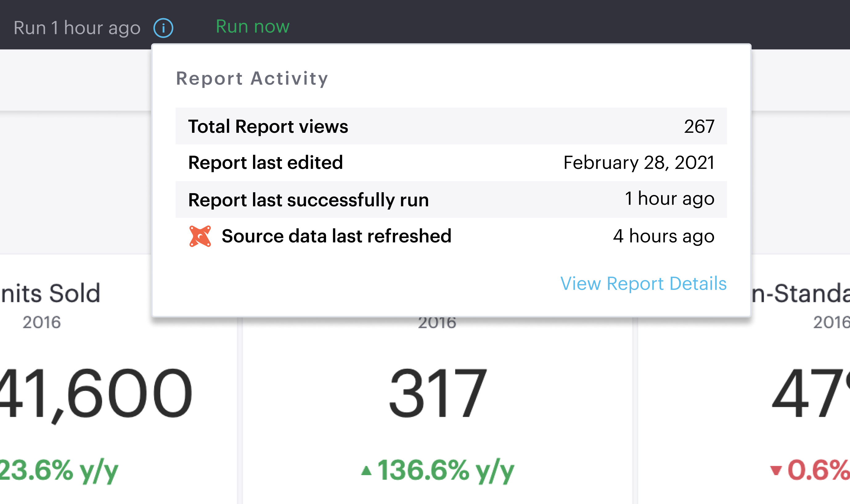Click the Report Activity heading

tap(252, 79)
